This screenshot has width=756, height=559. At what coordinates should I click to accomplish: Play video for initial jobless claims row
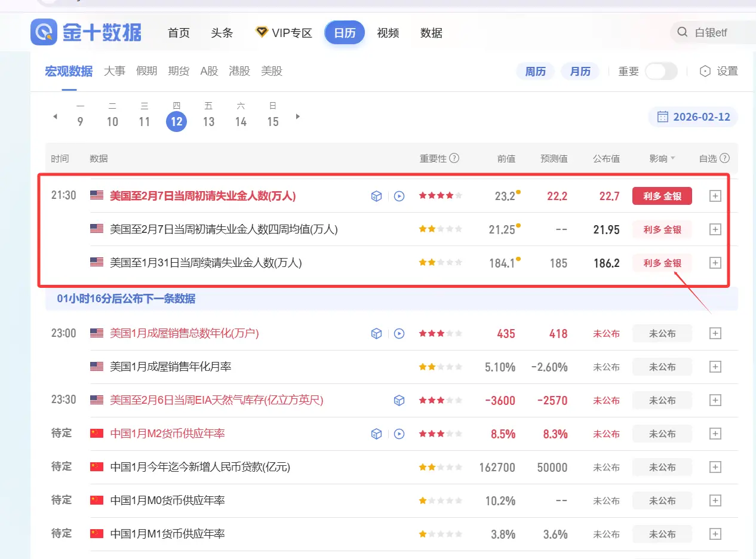399,196
